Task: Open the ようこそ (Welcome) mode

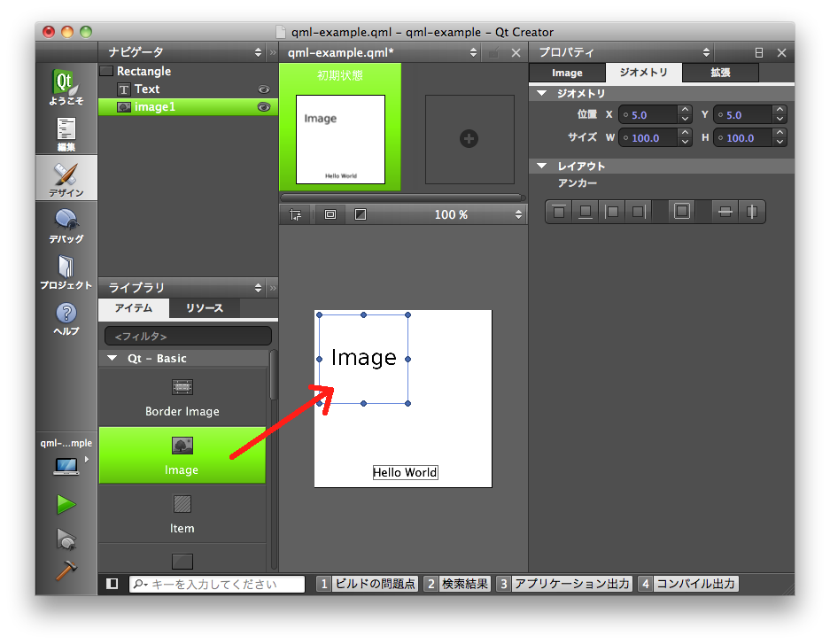Action: pyautogui.click(x=66, y=89)
